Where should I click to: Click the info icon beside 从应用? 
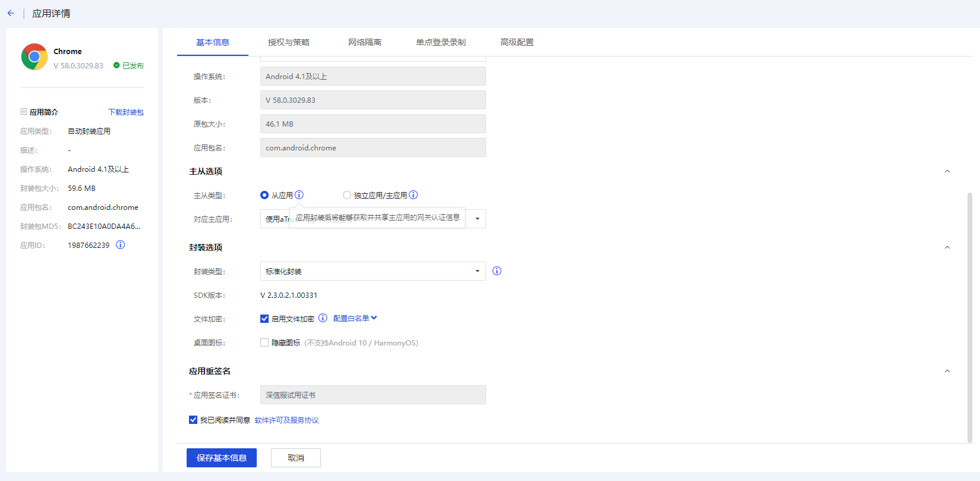click(300, 195)
